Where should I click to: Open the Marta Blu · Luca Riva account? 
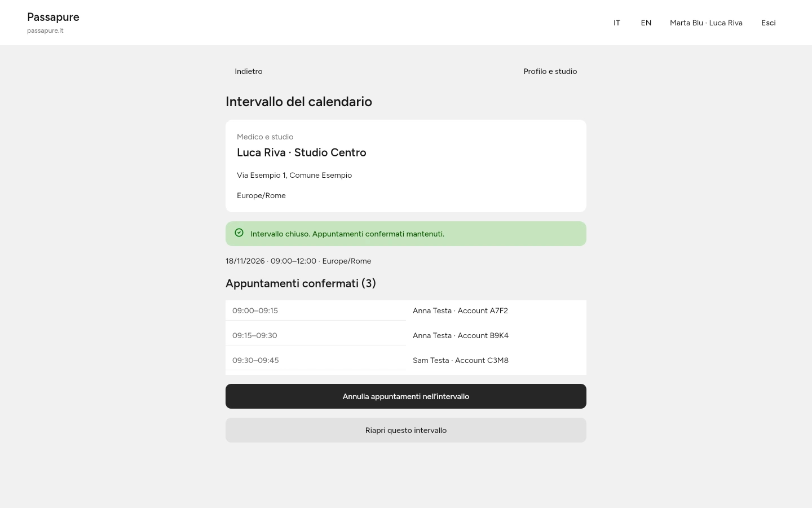[x=706, y=23]
